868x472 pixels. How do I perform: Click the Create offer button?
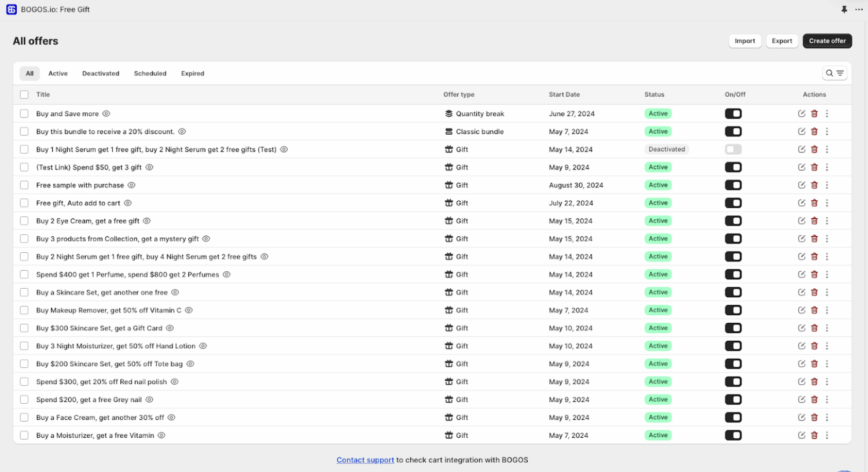click(x=827, y=41)
